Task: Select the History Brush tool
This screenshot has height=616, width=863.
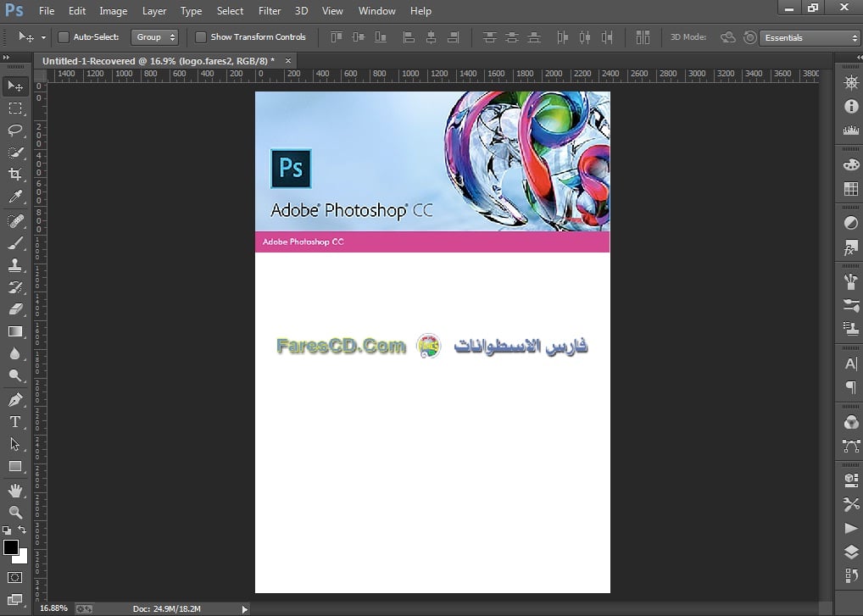Action: (x=15, y=287)
